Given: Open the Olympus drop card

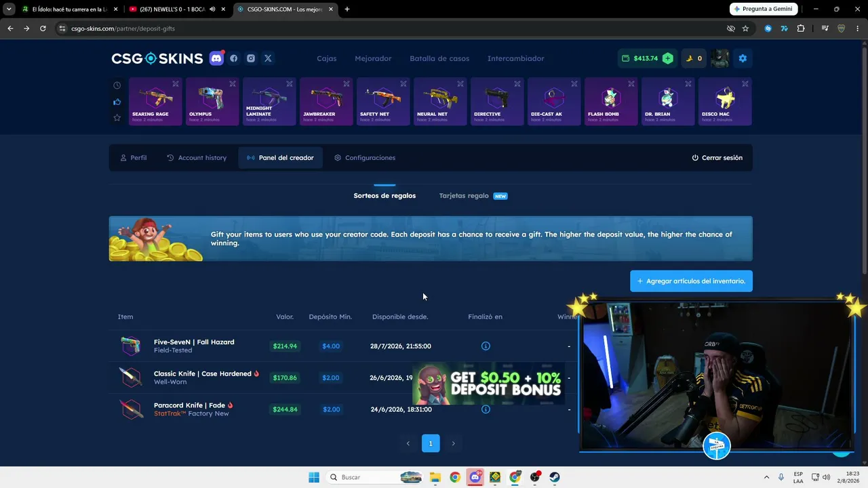Looking at the screenshot, I should click(x=212, y=102).
